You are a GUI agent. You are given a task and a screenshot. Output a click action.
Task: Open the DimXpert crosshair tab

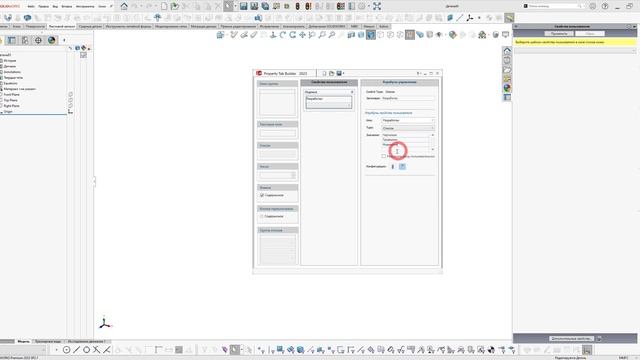pos(38,40)
